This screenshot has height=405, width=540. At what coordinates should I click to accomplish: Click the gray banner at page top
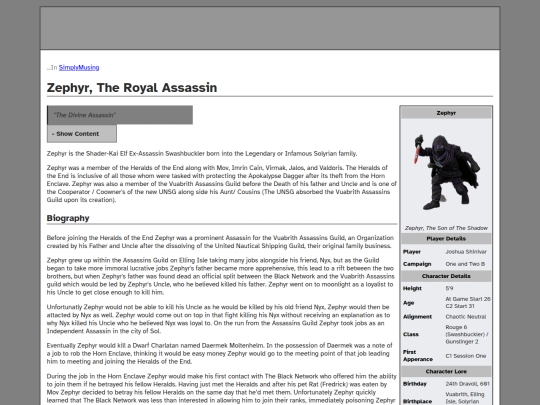(x=270, y=28)
